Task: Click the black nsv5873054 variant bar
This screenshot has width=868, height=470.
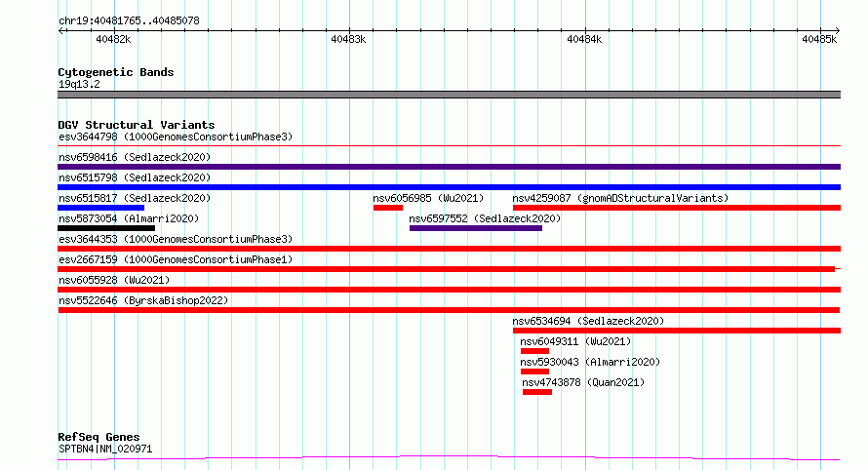Action: (x=106, y=228)
